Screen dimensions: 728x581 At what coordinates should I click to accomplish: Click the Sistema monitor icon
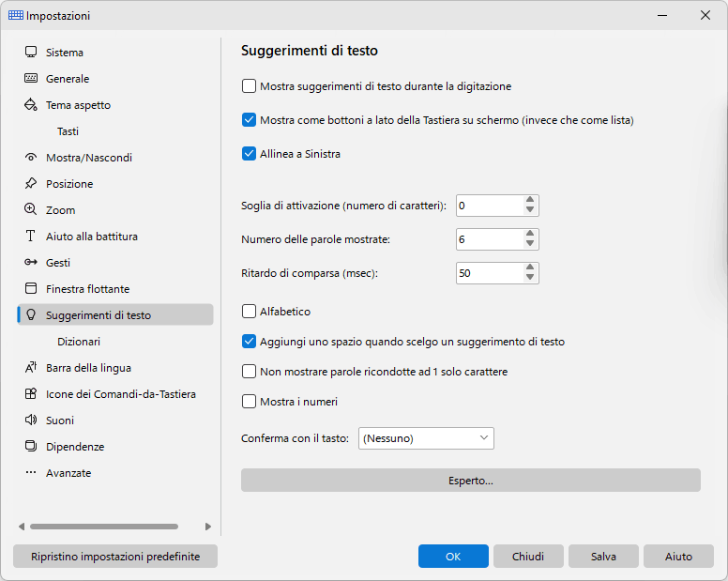click(x=31, y=52)
